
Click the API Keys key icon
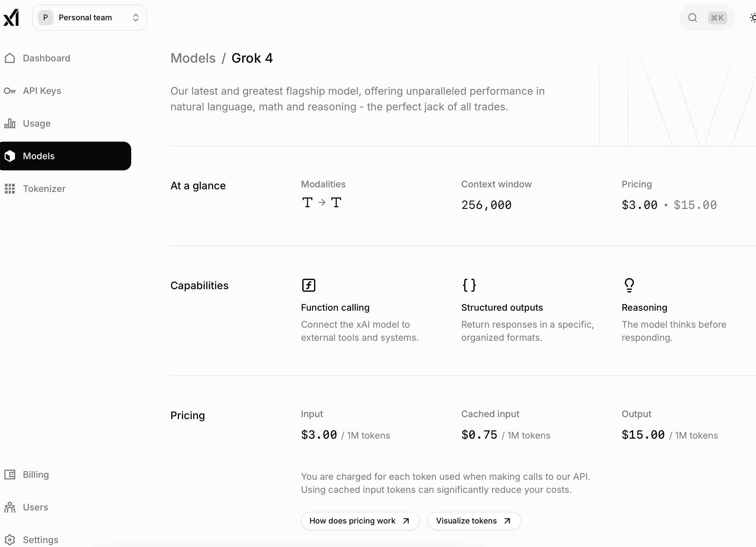click(x=10, y=91)
